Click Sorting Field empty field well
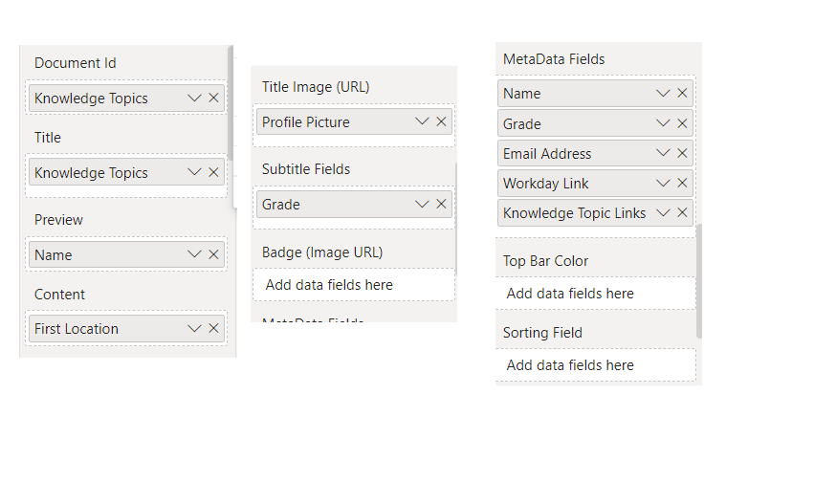 [595, 365]
